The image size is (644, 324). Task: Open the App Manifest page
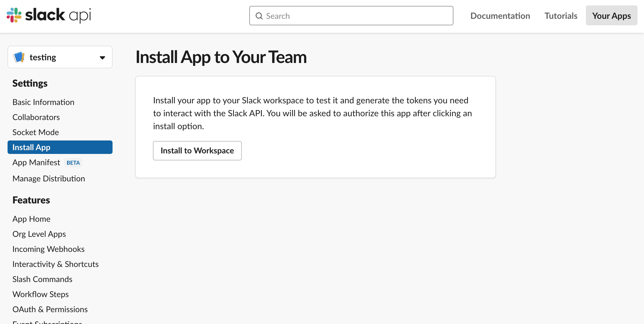click(x=36, y=163)
